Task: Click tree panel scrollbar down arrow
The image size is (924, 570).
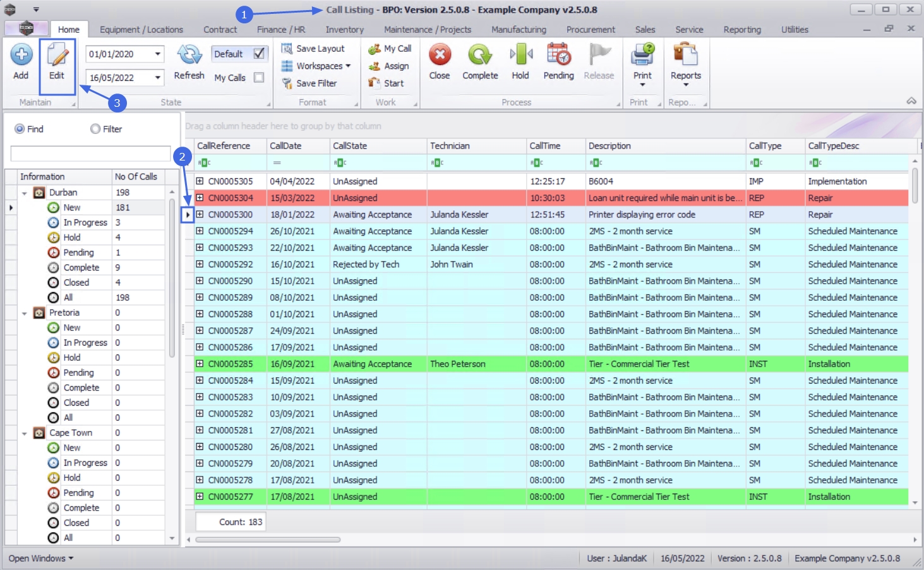Action: coord(172,538)
